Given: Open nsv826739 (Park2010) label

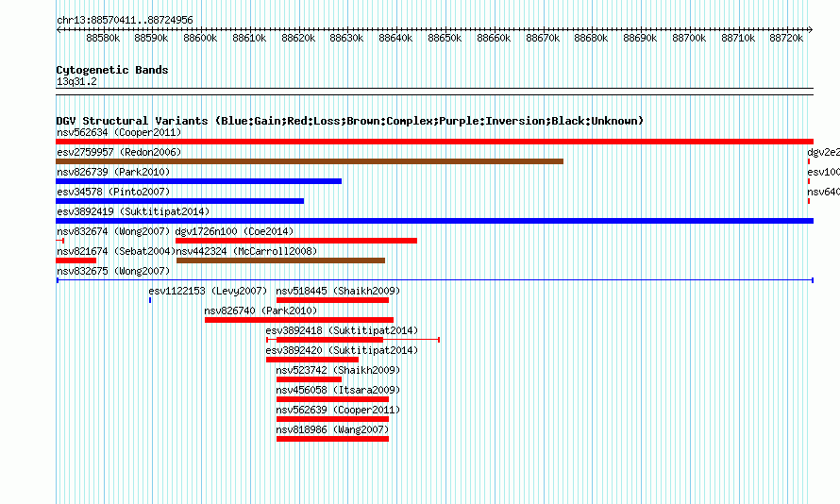Looking at the screenshot, I should [x=113, y=172].
